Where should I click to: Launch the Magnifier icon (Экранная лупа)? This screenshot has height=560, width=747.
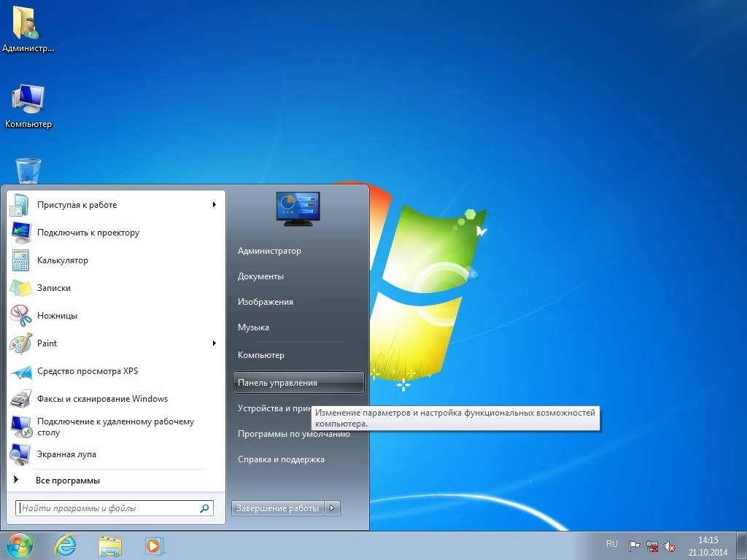[20, 454]
